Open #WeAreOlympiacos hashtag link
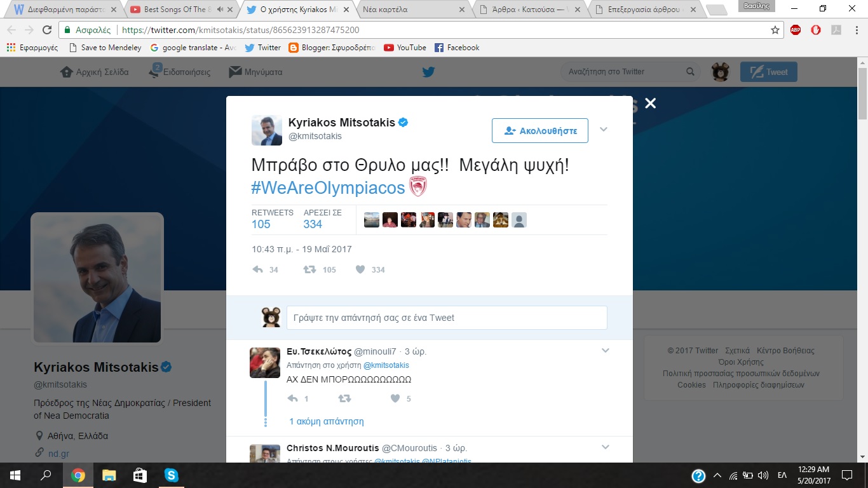 coord(328,187)
